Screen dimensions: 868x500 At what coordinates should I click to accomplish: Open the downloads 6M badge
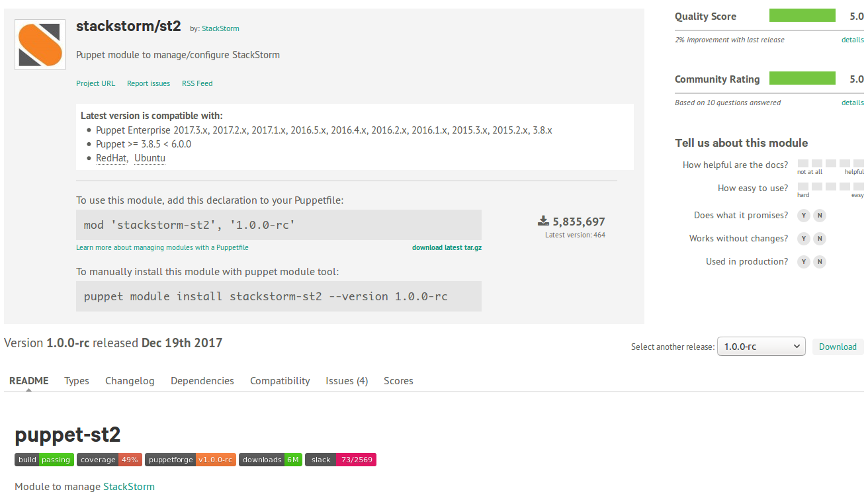(271, 460)
